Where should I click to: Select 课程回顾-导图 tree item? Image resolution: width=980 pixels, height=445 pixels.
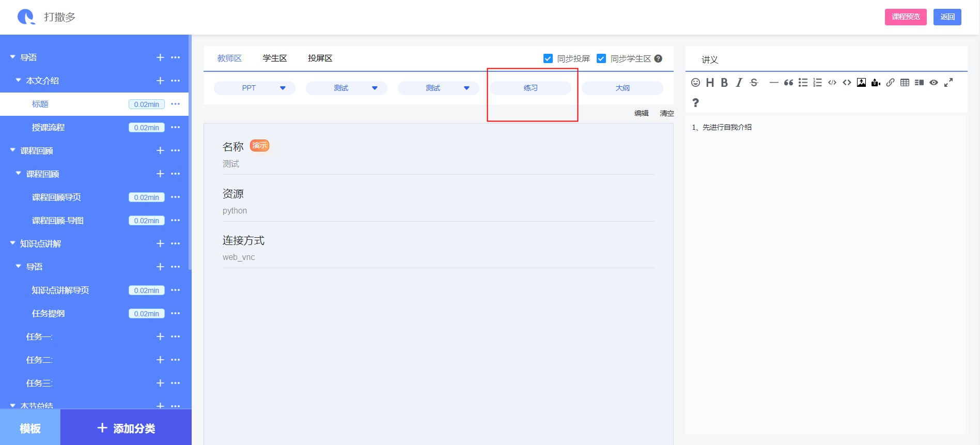58,220
